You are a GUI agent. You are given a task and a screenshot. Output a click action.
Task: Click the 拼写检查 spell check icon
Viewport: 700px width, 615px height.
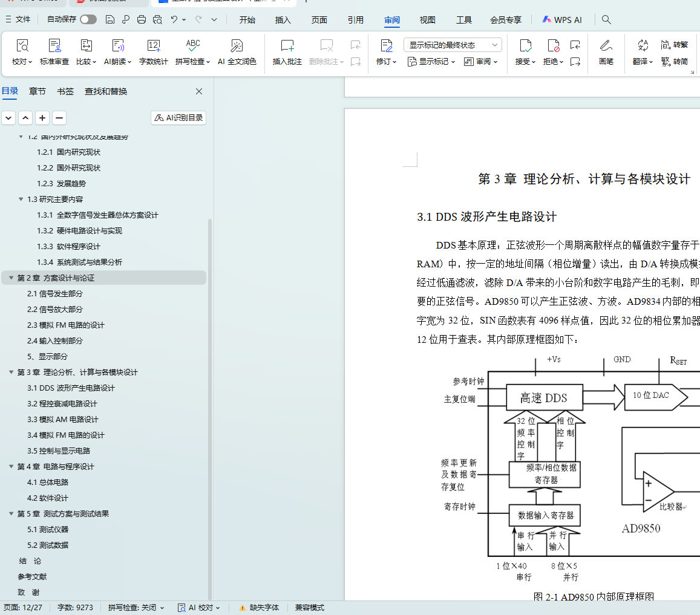192,47
